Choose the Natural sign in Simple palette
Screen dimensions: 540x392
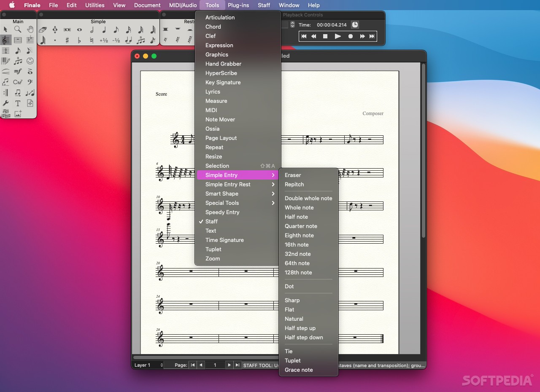click(92, 40)
